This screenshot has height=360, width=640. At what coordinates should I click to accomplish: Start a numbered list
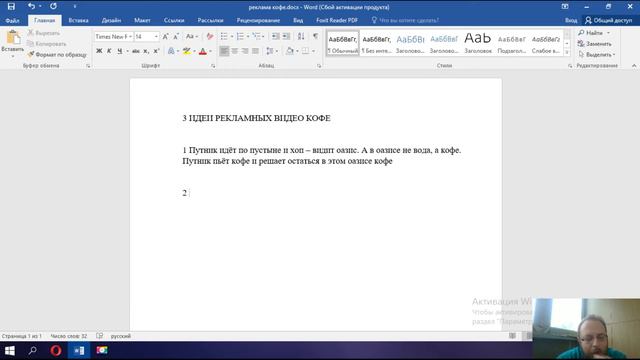(x=240, y=37)
